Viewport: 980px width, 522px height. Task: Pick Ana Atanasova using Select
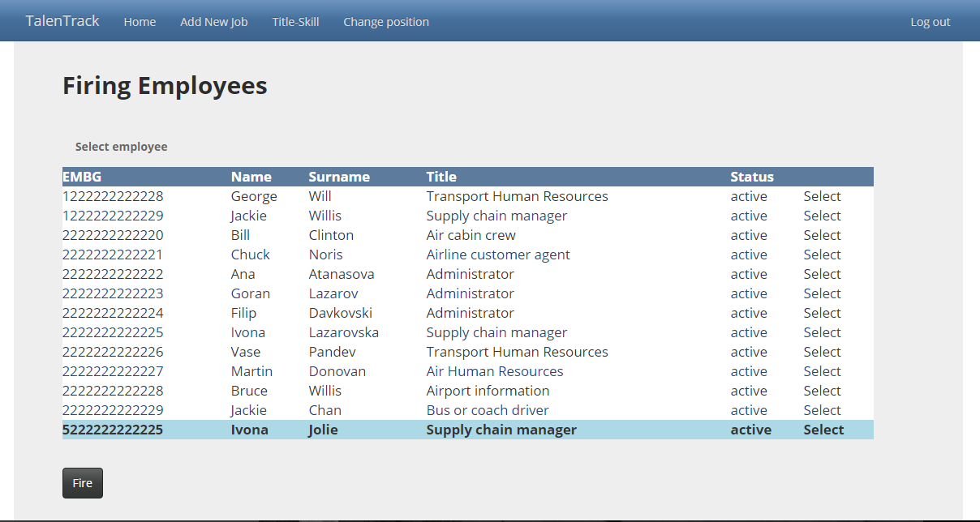[822, 274]
